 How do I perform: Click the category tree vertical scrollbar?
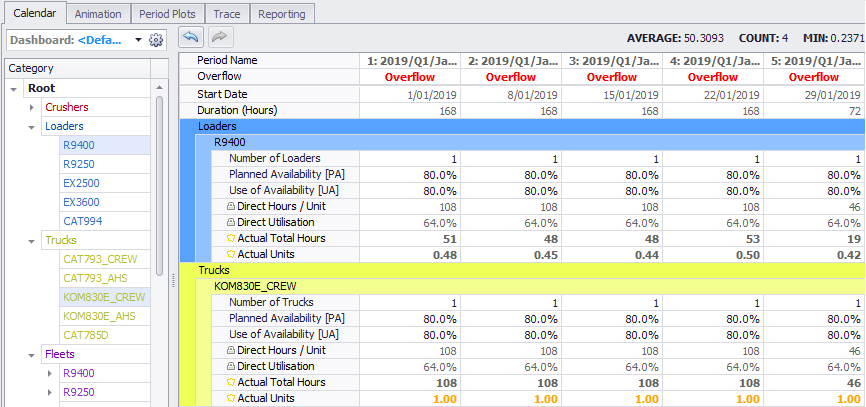(161, 200)
